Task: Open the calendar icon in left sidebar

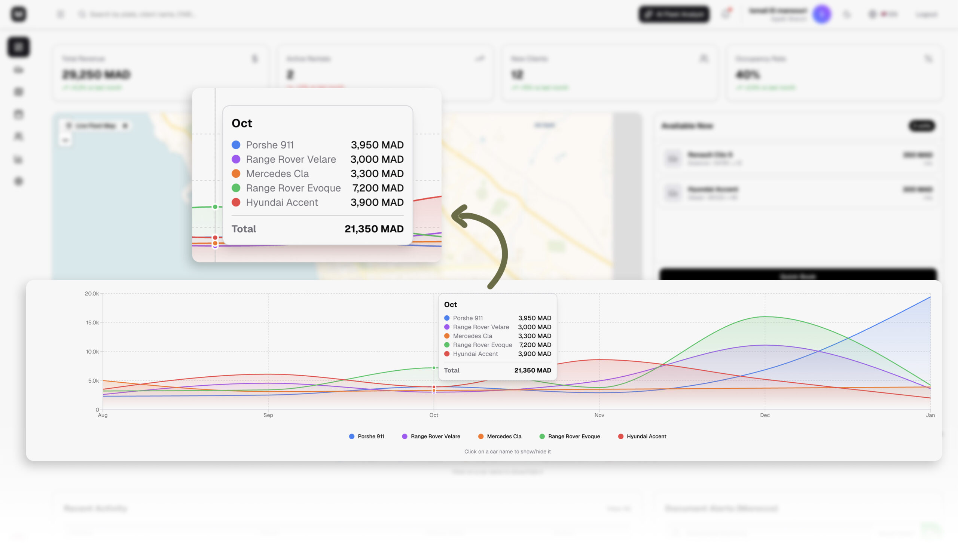Action: point(18,114)
